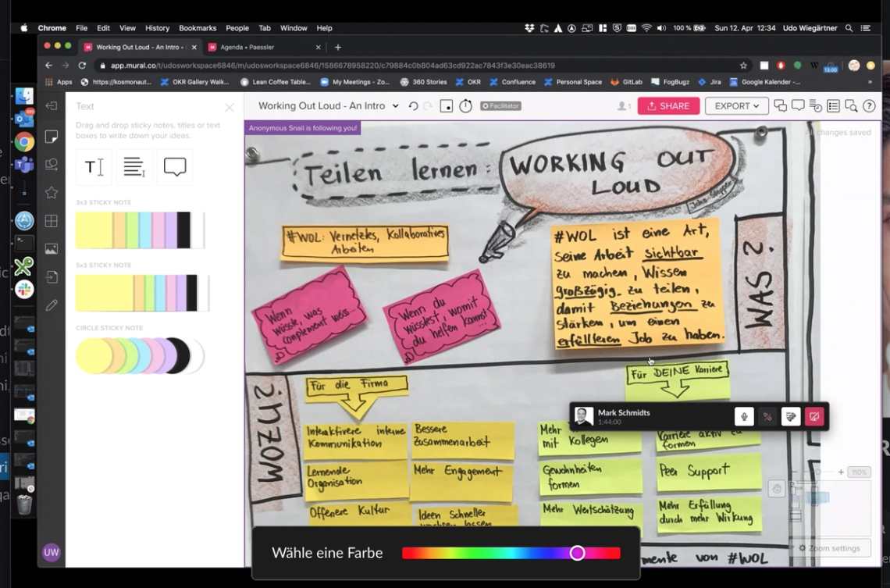
Task: Open Zoom settings
Action: 829,548
